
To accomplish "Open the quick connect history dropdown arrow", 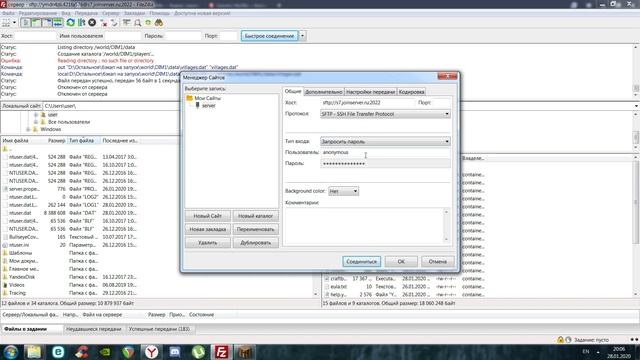I will [x=302, y=36].
